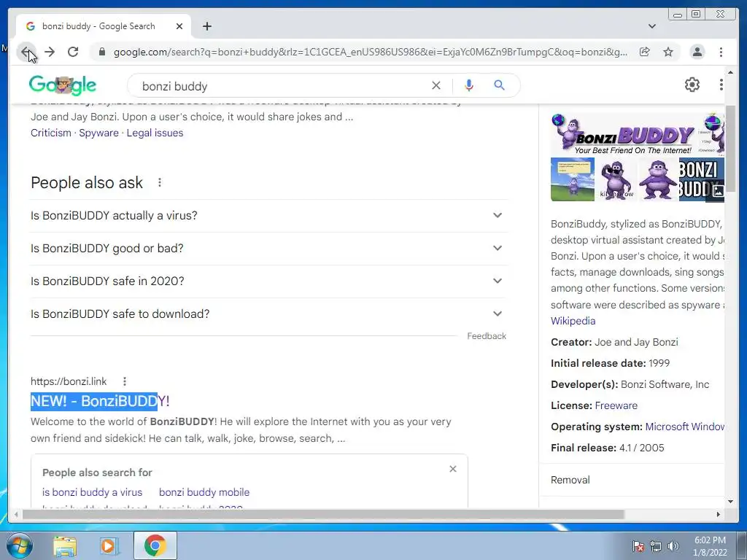Image resolution: width=747 pixels, height=560 pixels.
Task: Expand 'Is BonziBUDDY safe in 2020?'
Action: (x=268, y=281)
